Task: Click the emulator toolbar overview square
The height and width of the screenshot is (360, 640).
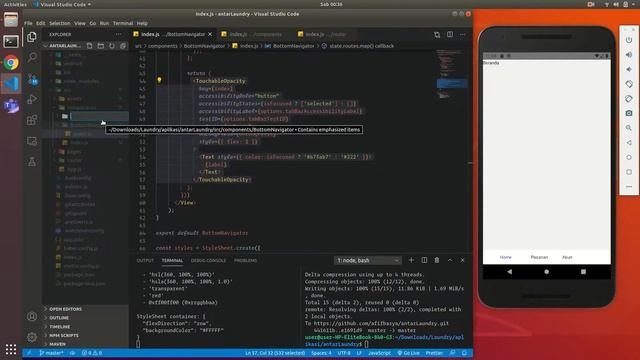Action: pyautogui.click(x=629, y=172)
